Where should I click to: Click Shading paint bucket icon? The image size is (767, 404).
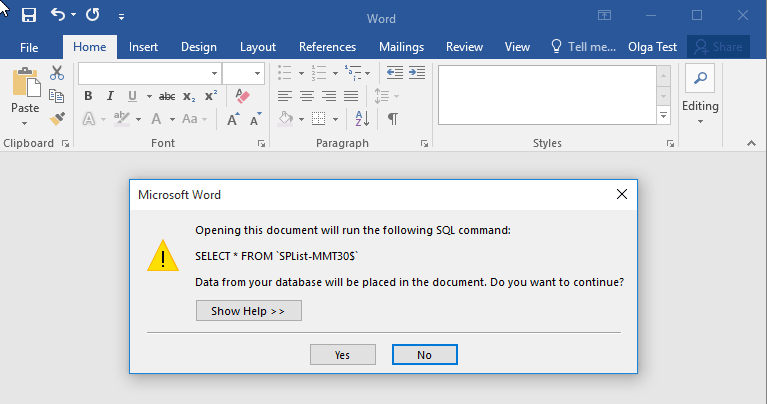(286, 118)
